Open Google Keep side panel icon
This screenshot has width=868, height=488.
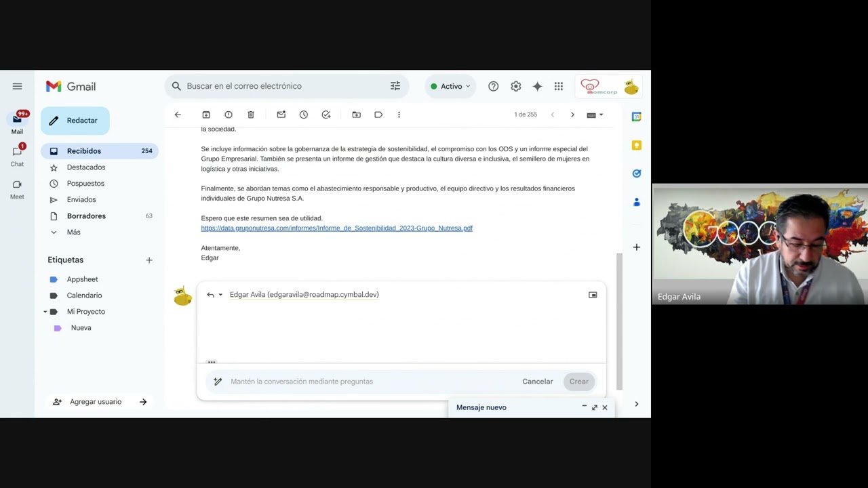[637, 145]
